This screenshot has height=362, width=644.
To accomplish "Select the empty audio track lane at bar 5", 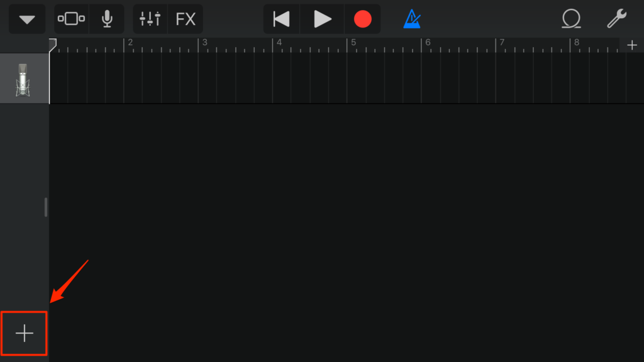I will tap(384, 79).
